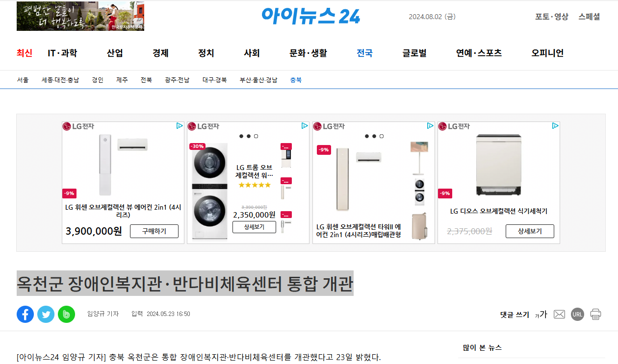Select the 충북 regional tab
Viewport: 618px width, 364px height.
pyautogui.click(x=296, y=80)
